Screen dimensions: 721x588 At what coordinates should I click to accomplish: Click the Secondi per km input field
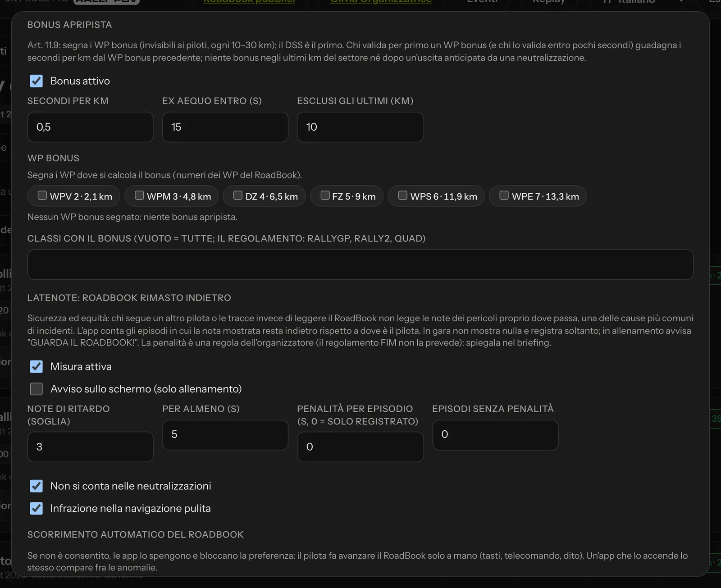90,127
